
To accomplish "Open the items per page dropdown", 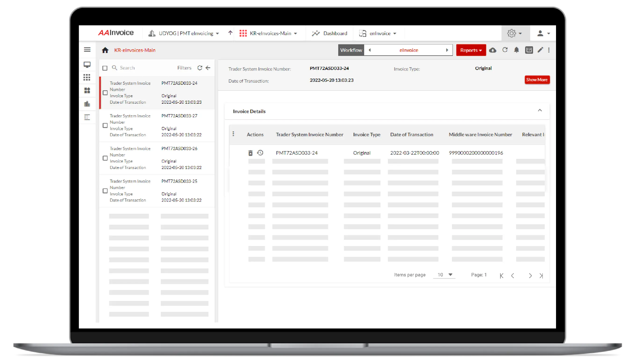I will tap(445, 275).
